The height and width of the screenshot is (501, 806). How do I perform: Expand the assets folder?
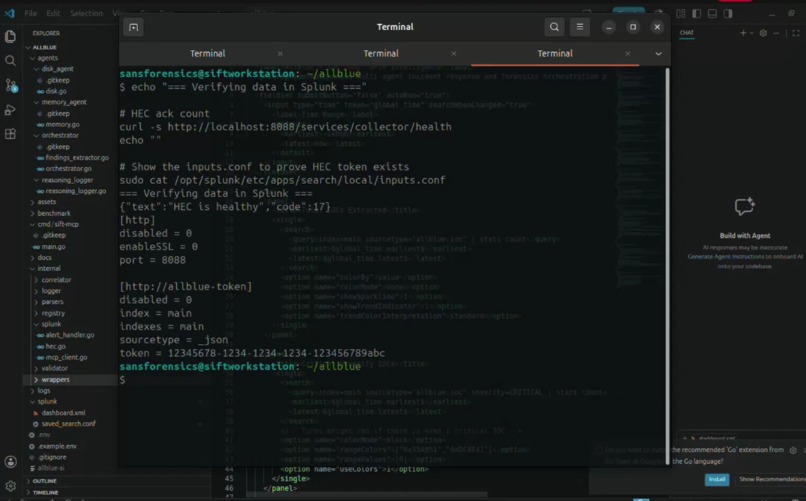click(x=46, y=202)
